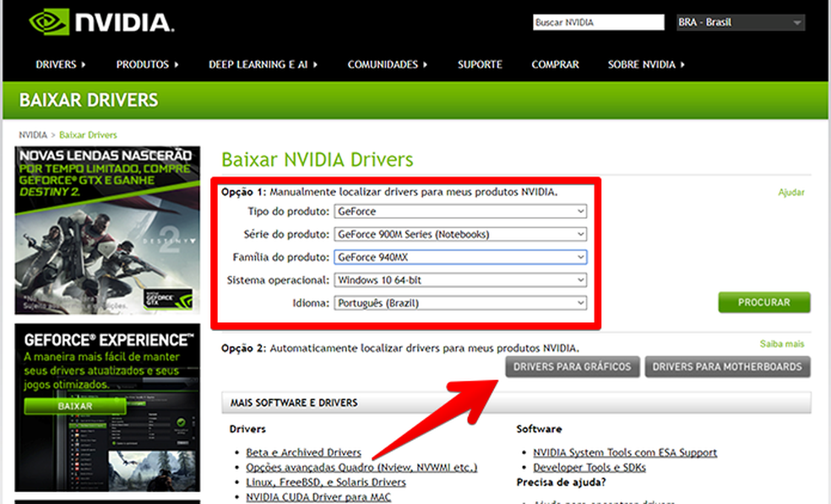Open the Idioma dropdown

point(460,303)
